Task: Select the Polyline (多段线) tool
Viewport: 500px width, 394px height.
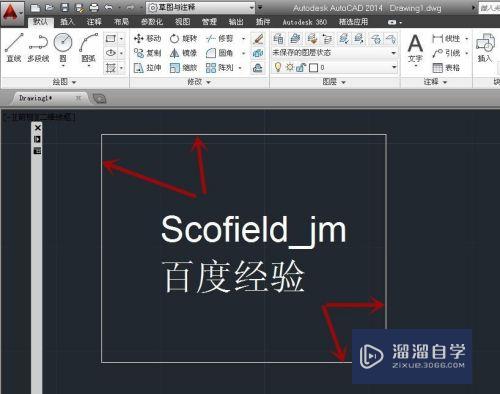Action: click(38, 48)
